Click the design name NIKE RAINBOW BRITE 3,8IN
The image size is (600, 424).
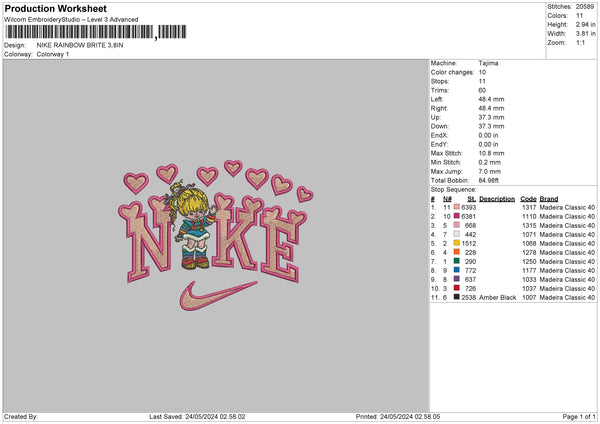coord(80,45)
